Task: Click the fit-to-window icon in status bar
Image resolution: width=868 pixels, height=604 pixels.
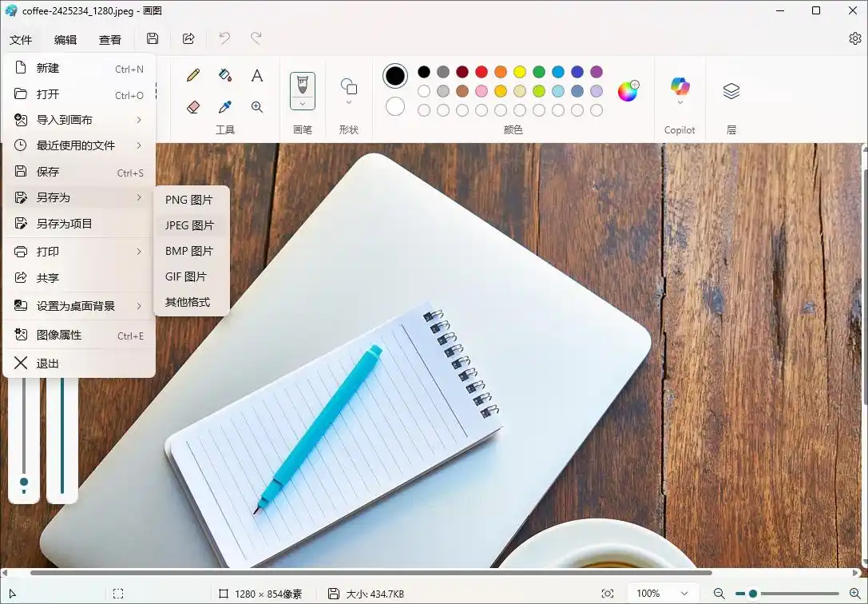Action: [607, 594]
